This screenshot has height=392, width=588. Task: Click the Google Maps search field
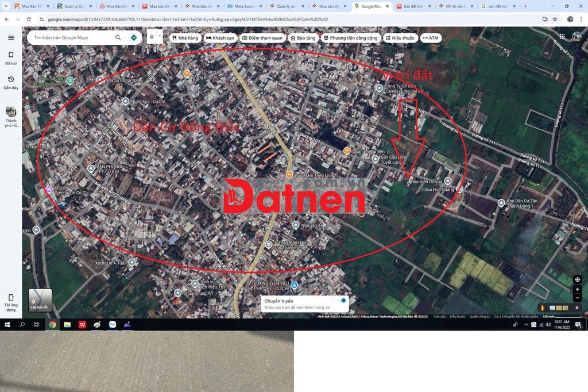(71, 37)
